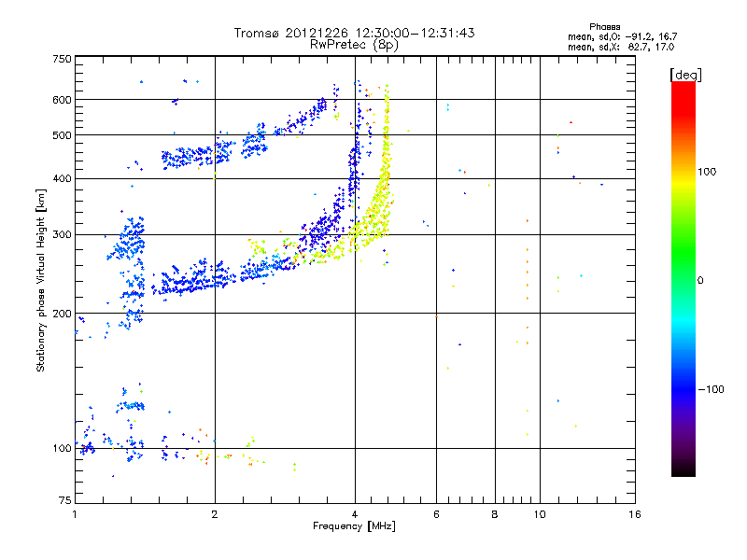The image size is (747, 560).
Task: Click the colorbar '0' tick label
Action: (700, 281)
